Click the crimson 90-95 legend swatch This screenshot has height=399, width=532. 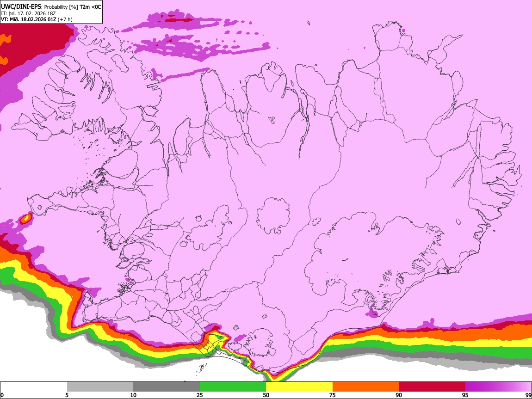click(x=432, y=387)
